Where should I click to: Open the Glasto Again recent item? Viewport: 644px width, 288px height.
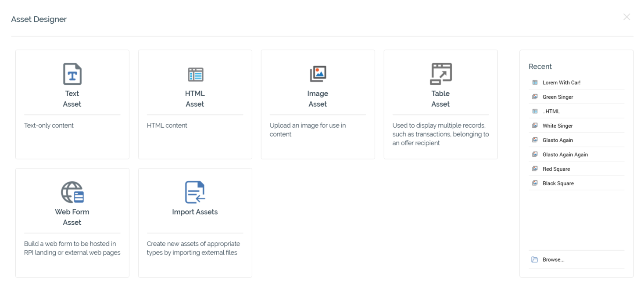coord(558,140)
